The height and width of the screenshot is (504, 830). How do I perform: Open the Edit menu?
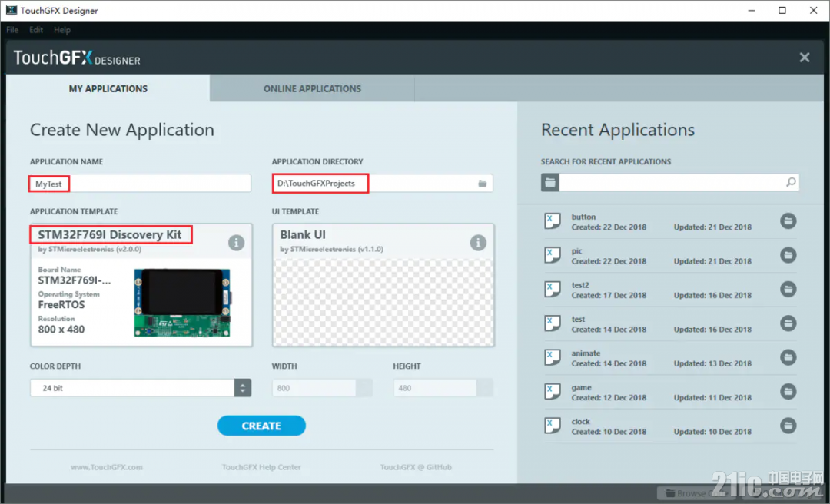click(x=36, y=30)
